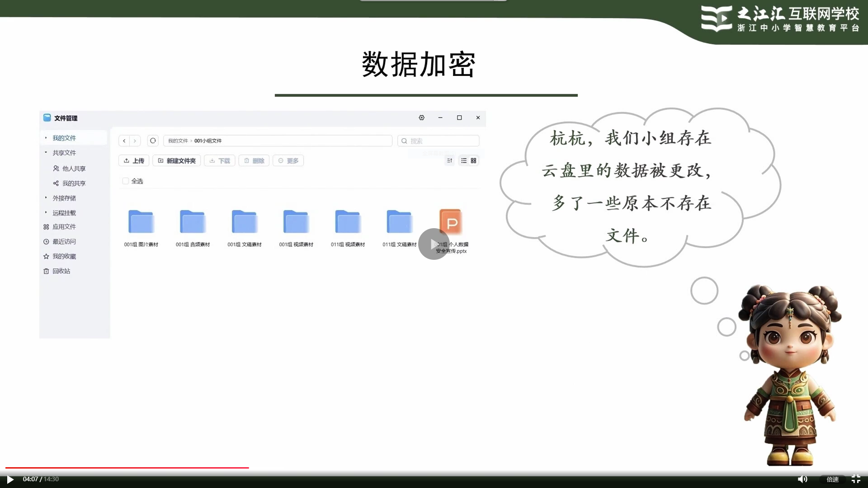This screenshot has width=868, height=488.
Task: Click the refresh icon beside the breadcrumb
Action: tap(152, 141)
